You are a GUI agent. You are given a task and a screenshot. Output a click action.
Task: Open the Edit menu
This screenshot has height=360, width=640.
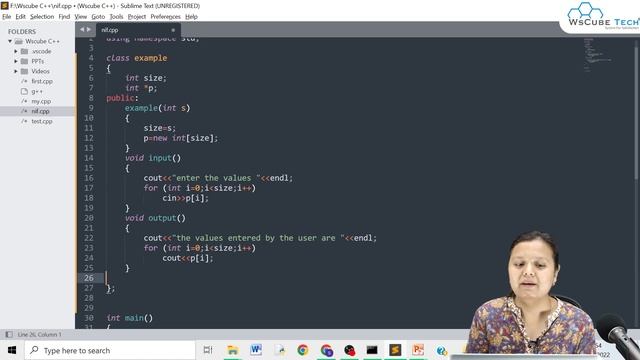pos(20,17)
